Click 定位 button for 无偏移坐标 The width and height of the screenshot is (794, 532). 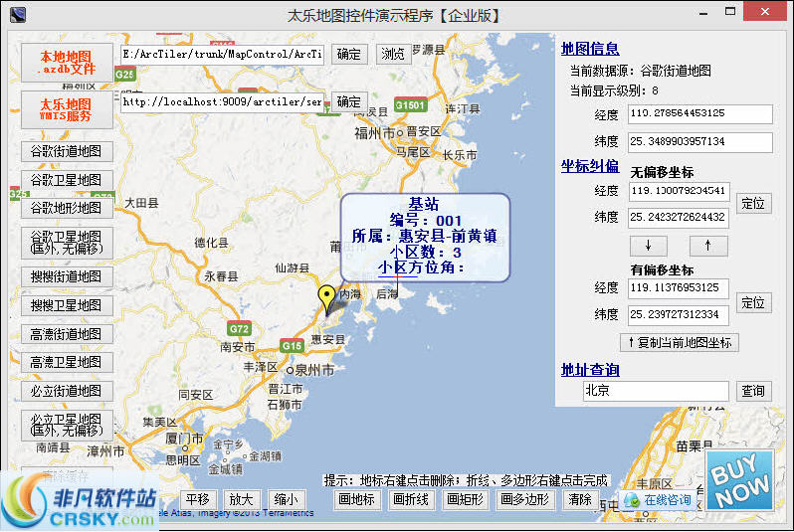point(753,204)
